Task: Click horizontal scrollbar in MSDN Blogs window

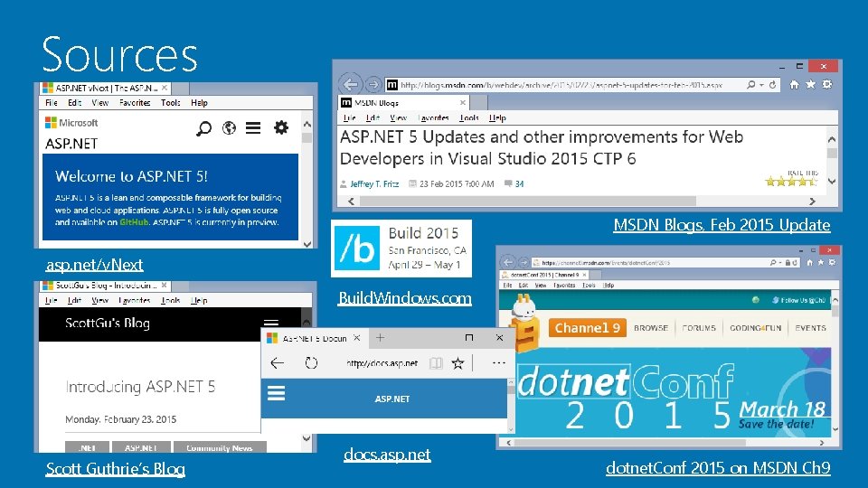Action: point(527,201)
